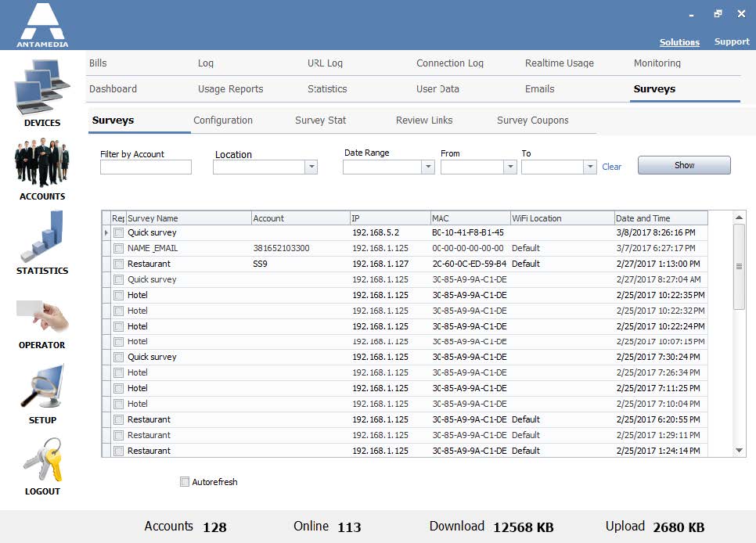
Task: Click the Clear filter link
Action: (611, 167)
